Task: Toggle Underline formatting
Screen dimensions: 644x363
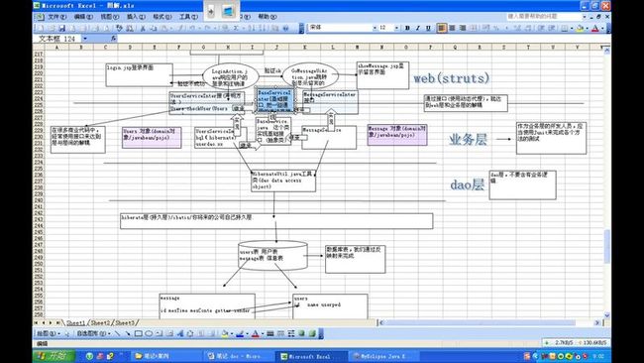Action: click(x=428, y=28)
